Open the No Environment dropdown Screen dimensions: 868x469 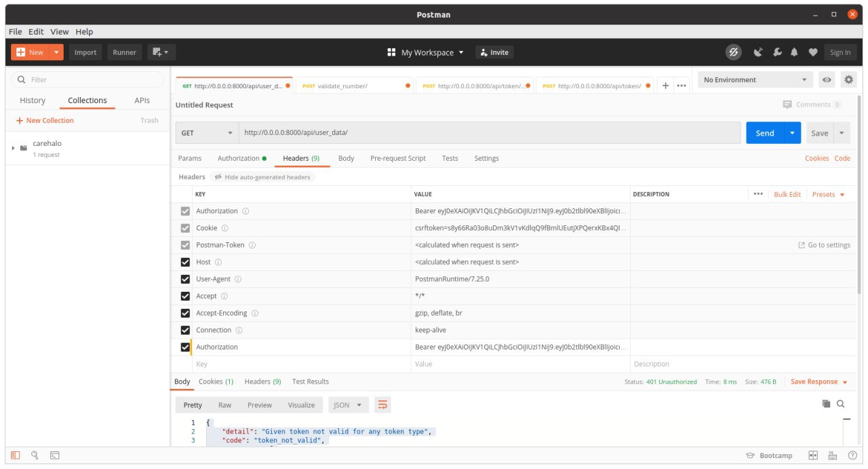tap(755, 79)
